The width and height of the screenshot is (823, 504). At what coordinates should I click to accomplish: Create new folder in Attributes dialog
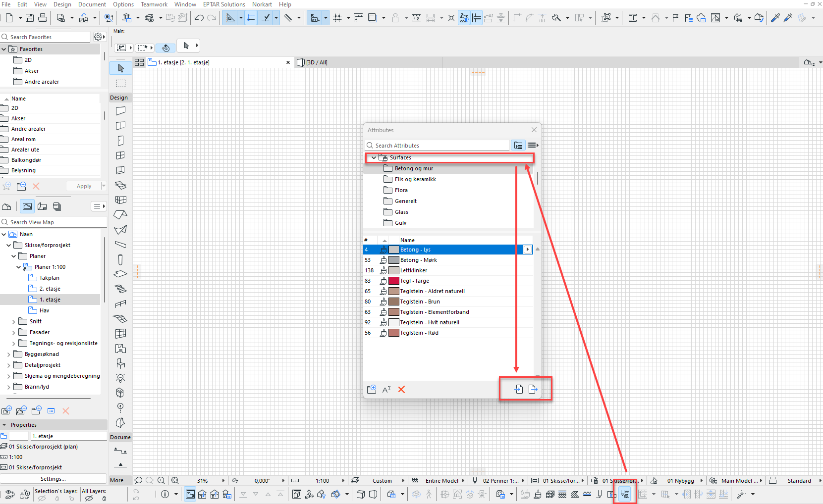point(371,390)
